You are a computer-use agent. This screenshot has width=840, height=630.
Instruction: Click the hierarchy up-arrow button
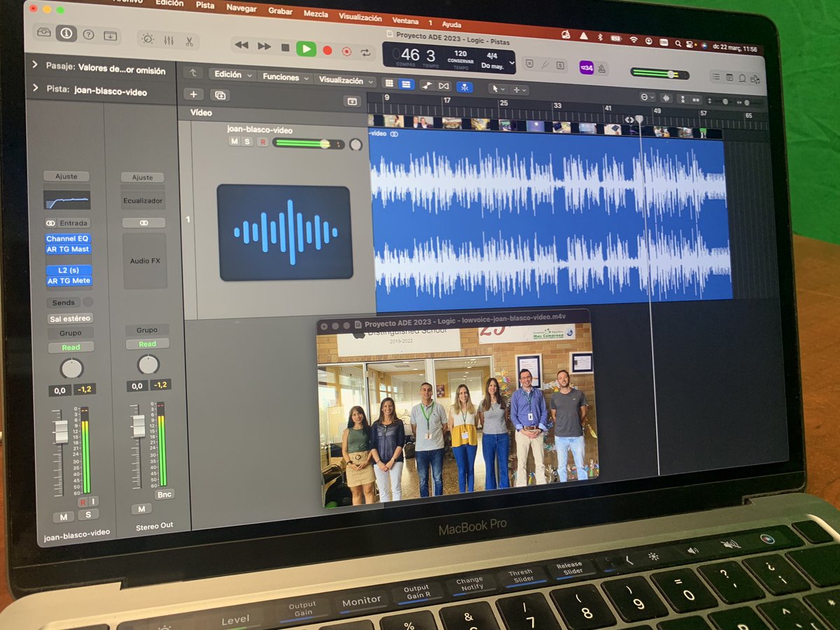pyautogui.click(x=193, y=73)
